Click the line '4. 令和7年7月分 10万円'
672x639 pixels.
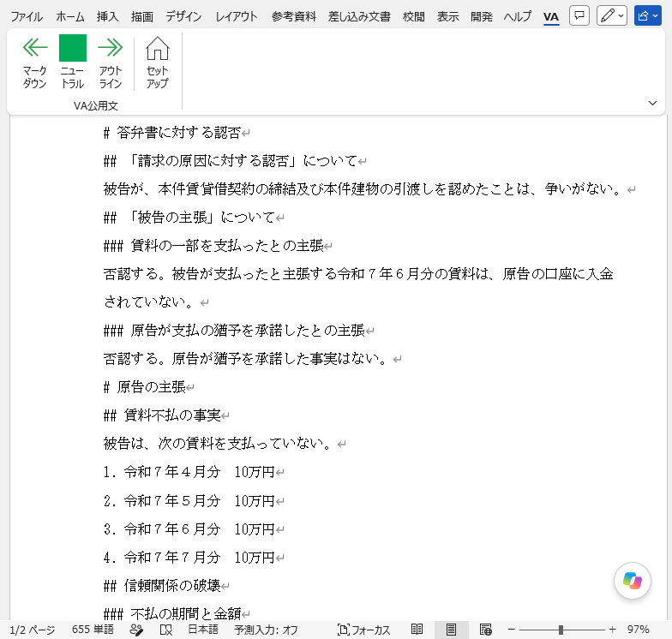pyautogui.click(x=189, y=557)
